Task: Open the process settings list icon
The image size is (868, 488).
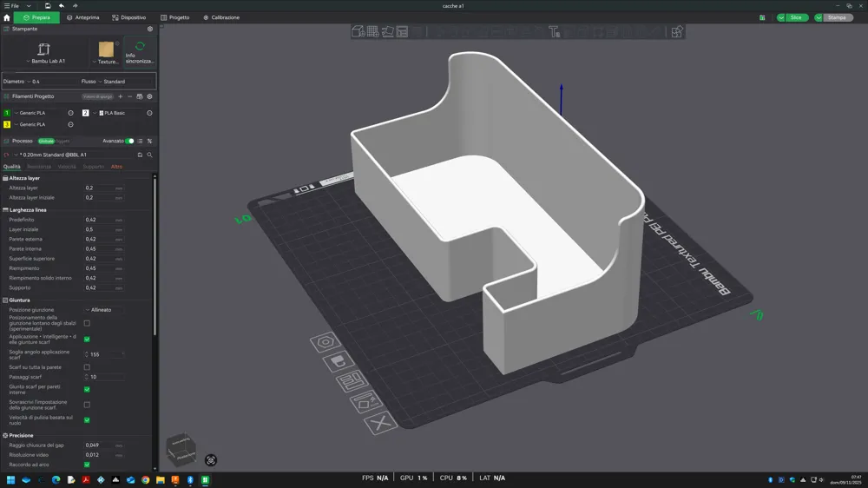Action: tap(140, 142)
